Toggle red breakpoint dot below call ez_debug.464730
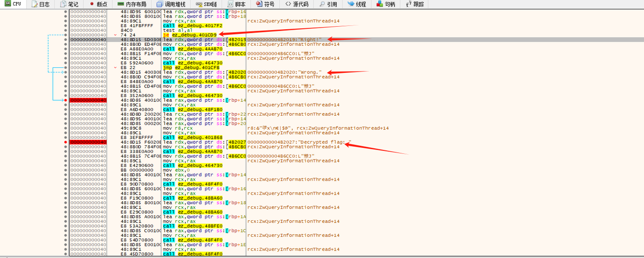The width and height of the screenshot is (644, 258). (66, 101)
